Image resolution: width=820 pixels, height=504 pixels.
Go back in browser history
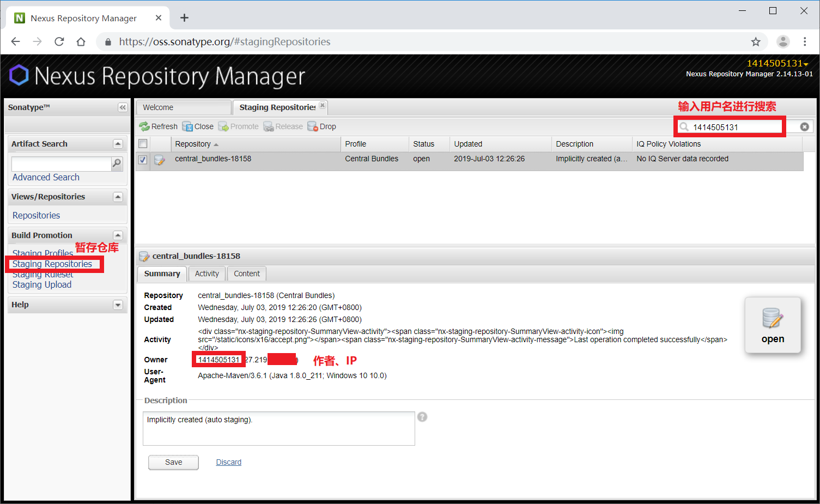pos(15,41)
